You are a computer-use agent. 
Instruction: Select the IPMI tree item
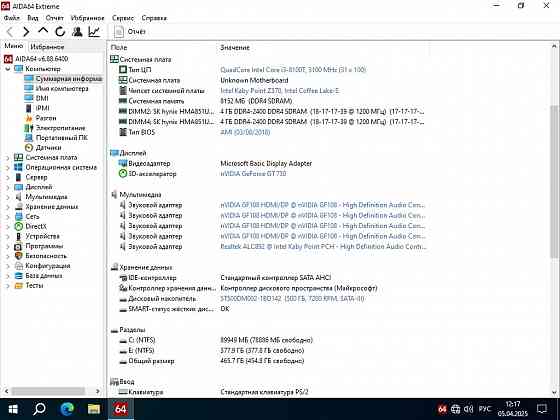(42, 108)
